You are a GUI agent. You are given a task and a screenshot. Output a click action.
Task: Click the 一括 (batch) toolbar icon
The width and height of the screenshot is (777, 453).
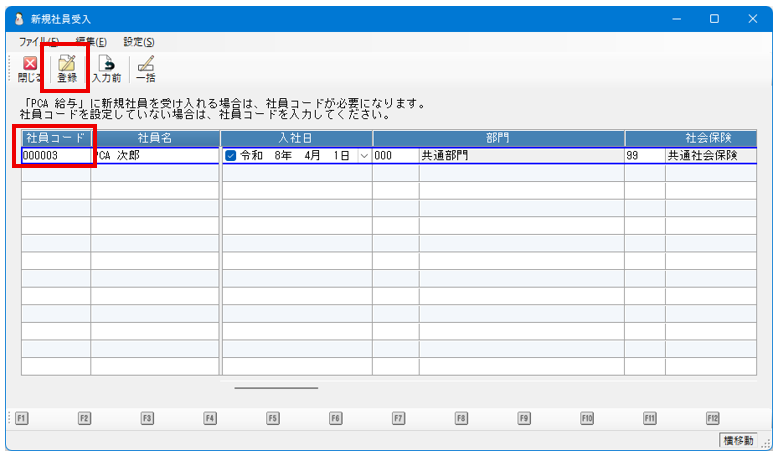[145, 68]
